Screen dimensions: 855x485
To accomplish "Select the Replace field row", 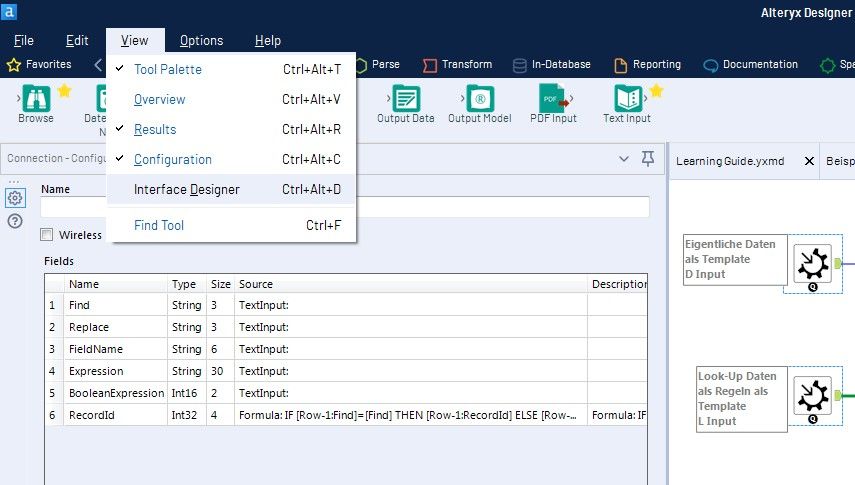I will pyautogui.click(x=346, y=327).
